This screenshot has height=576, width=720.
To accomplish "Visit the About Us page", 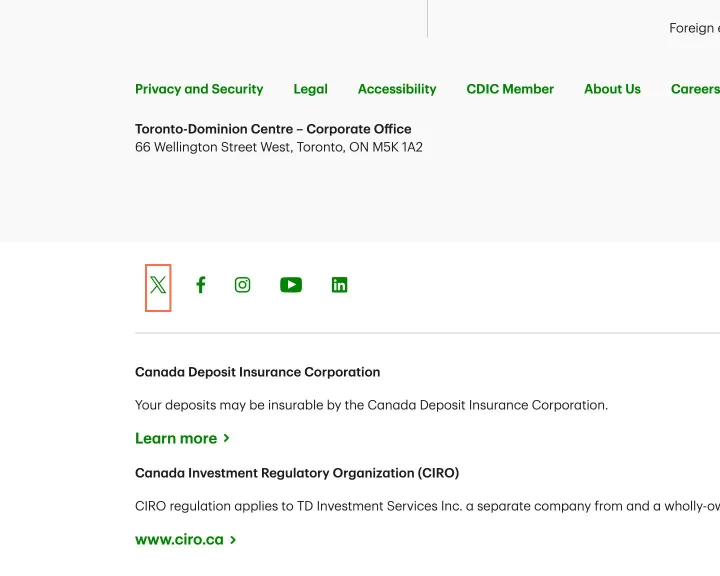I will click(612, 89).
